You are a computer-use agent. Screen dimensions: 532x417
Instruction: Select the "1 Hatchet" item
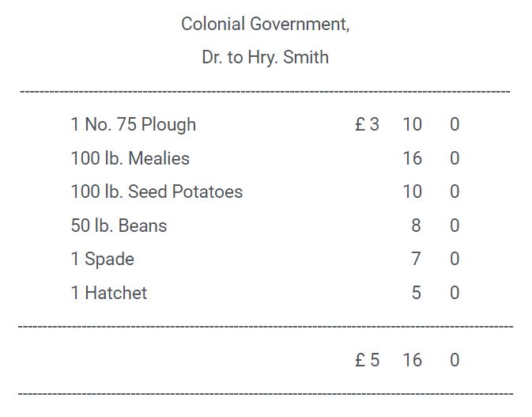(x=108, y=293)
